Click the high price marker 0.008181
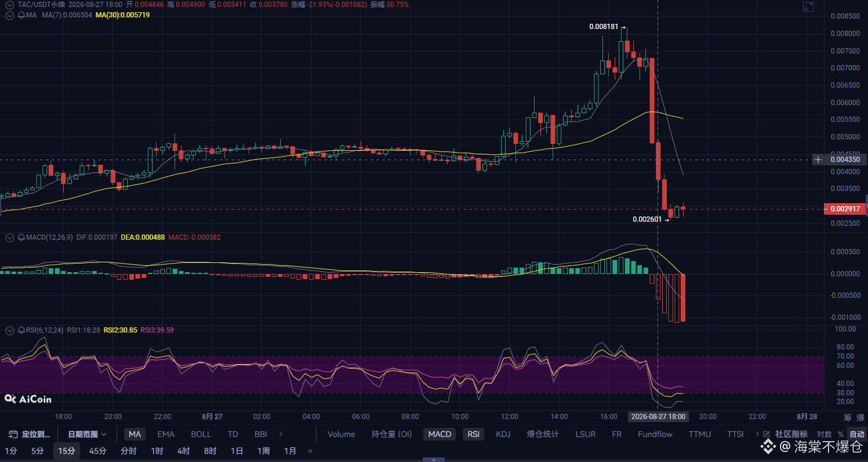 point(604,27)
